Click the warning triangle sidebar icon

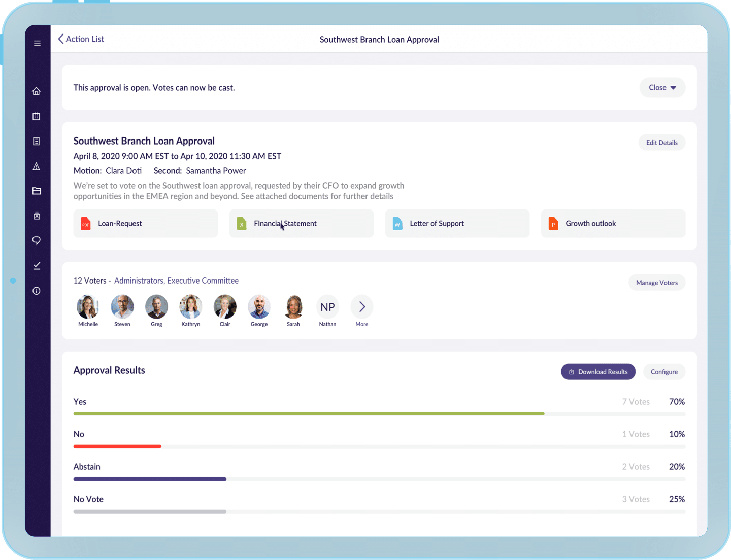(x=37, y=166)
